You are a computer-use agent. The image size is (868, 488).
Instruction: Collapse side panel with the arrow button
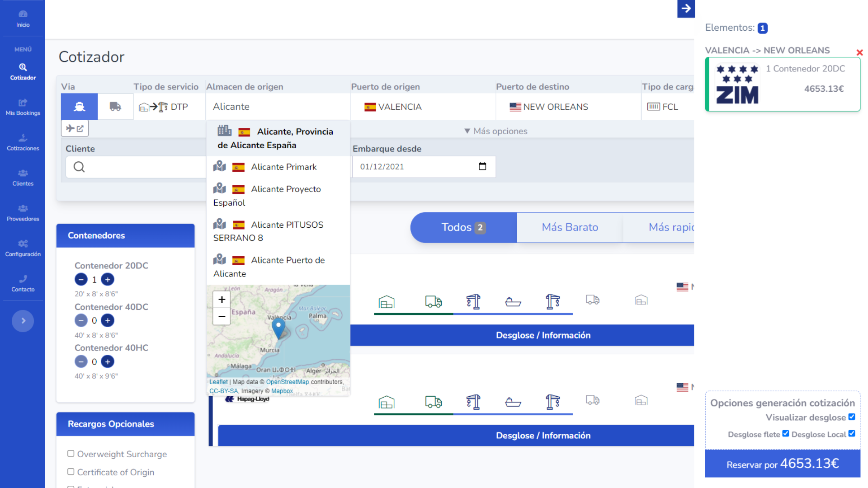tap(686, 9)
